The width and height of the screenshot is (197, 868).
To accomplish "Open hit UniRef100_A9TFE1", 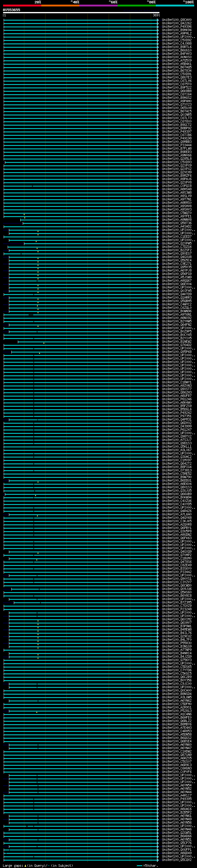I will pyautogui.click(x=177, y=216).
